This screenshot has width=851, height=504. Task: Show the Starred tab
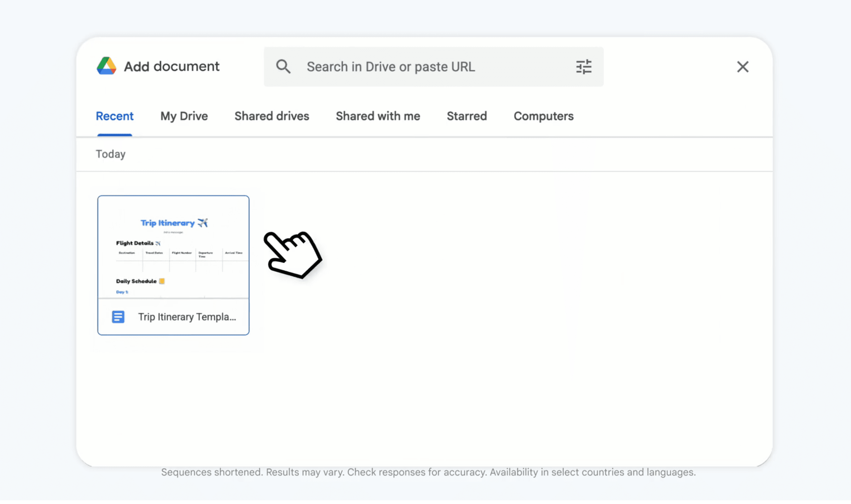pyautogui.click(x=466, y=117)
